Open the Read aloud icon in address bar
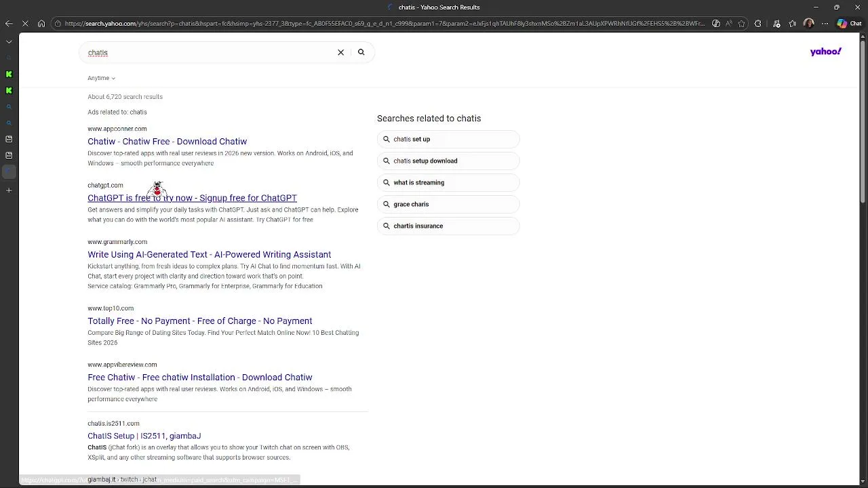The image size is (868, 488). pyautogui.click(x=729, y=24)
